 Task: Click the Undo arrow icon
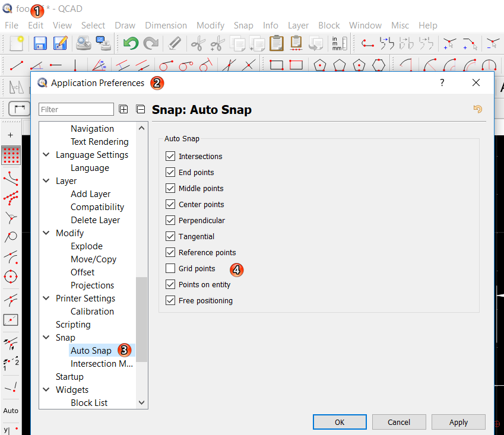click(131, 43)
